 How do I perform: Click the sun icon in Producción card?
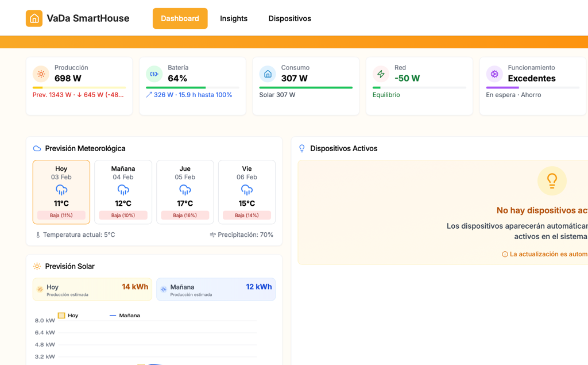pos(41,74)
